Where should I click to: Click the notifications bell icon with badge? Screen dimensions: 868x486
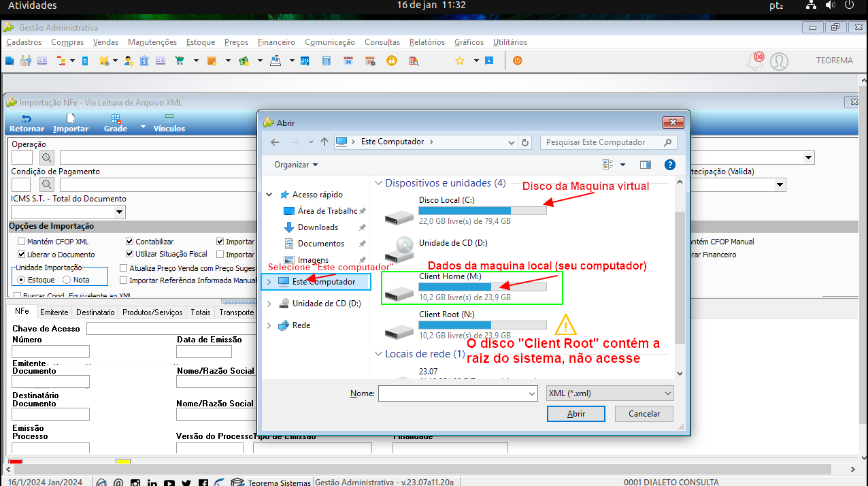(755, 61)
